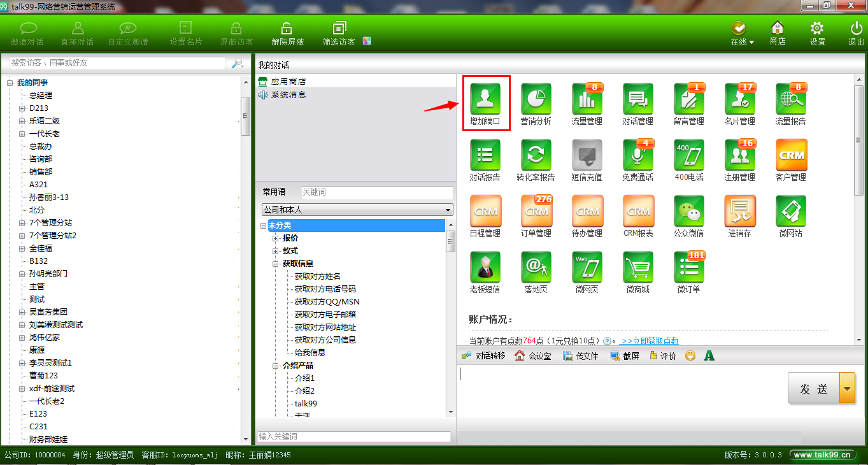Open the 免费通话 microphone icon
868x465 pixels.
click(638, 155)
